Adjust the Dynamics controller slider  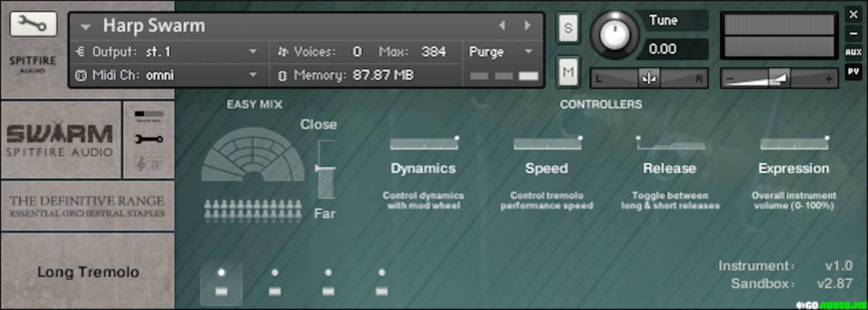(424, 143)
